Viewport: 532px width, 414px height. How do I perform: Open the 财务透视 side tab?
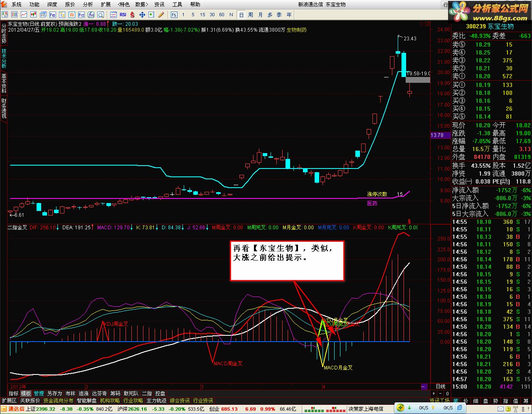[4, 108]
